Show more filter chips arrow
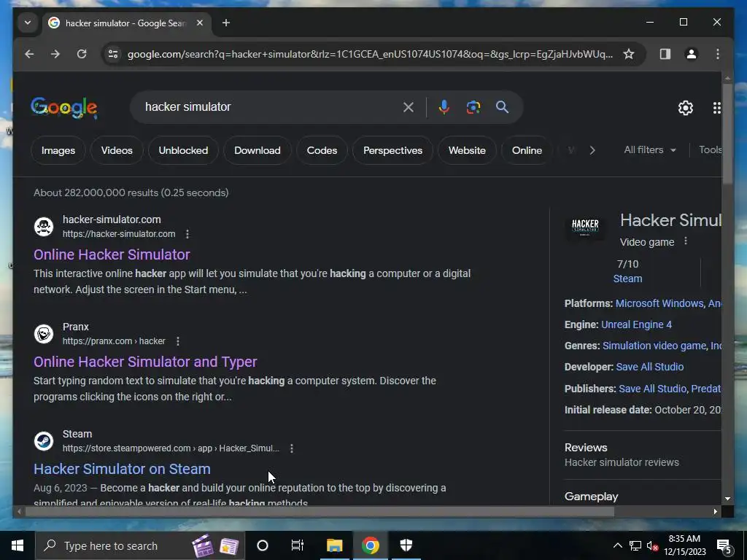747x560 pixels. pyautogui.click(x=592, y=150)
